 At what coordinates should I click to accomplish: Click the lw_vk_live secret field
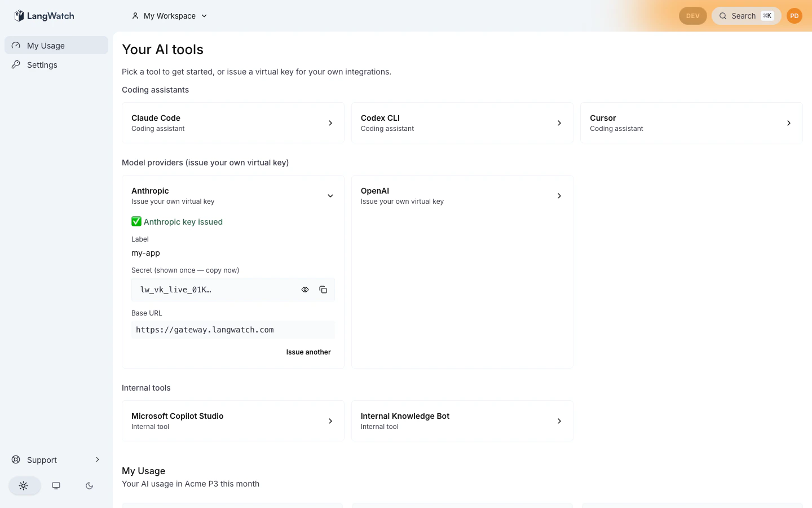tap(233, 290)
